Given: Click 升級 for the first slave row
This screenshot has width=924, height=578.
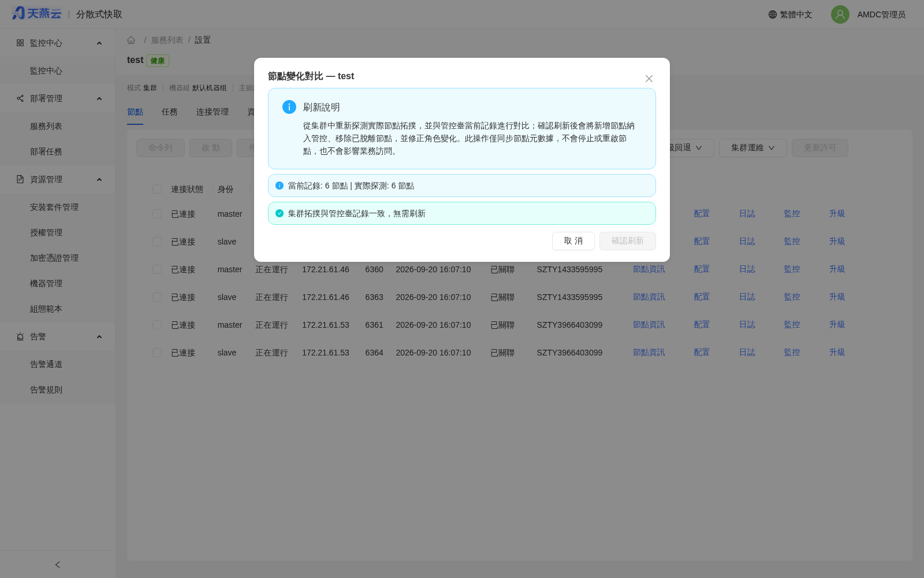Looking at the screenshot, I should [837, 242].
